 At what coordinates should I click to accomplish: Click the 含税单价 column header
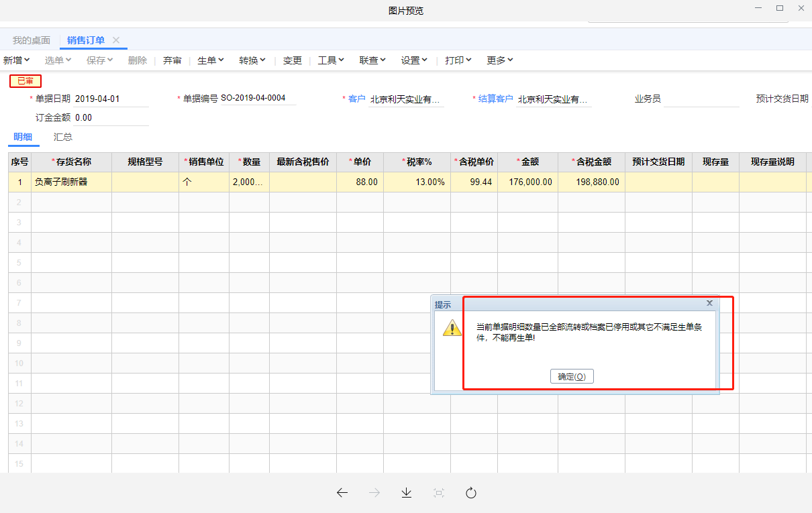pyautogui.click(x=474, y=162)
